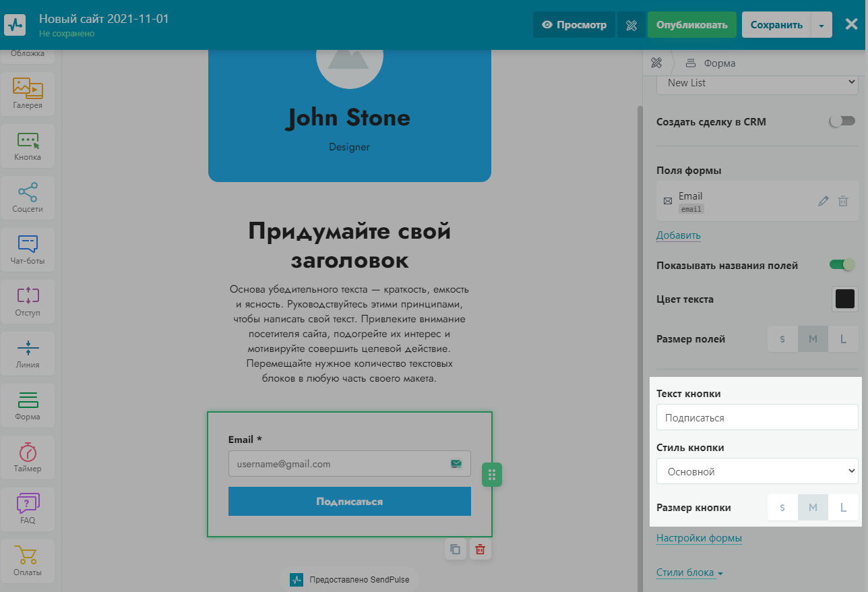This screenshot has width=868, height=592.
Task: Click envelope icon in email input
Action: 456,464
